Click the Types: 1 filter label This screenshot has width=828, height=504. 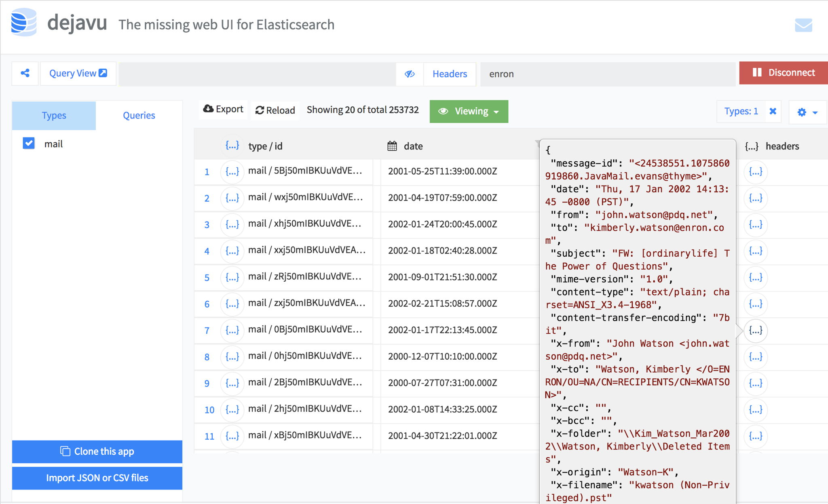(x=741, y=111)
